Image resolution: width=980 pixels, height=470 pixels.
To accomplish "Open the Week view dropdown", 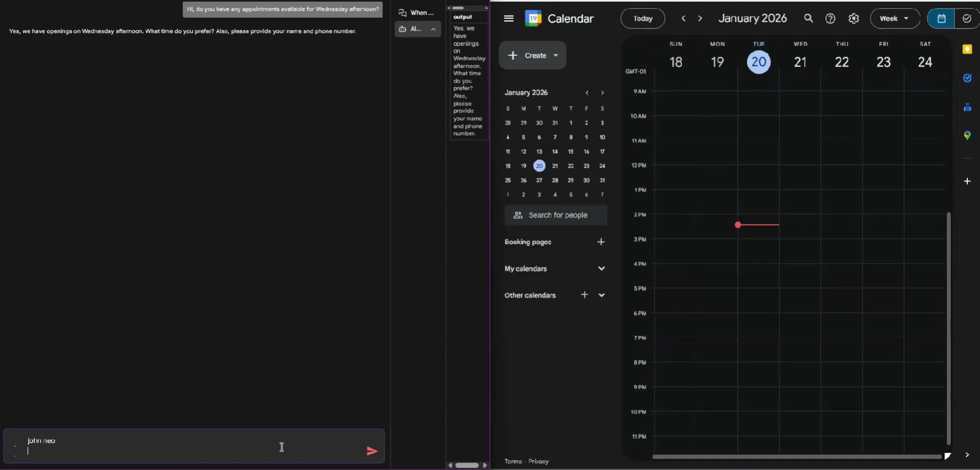I will (894, 18).
